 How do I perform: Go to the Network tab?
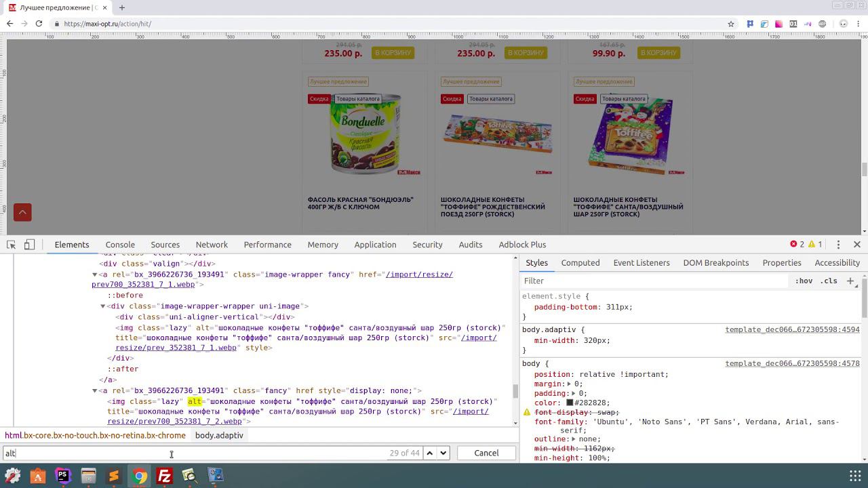(212, 245)
